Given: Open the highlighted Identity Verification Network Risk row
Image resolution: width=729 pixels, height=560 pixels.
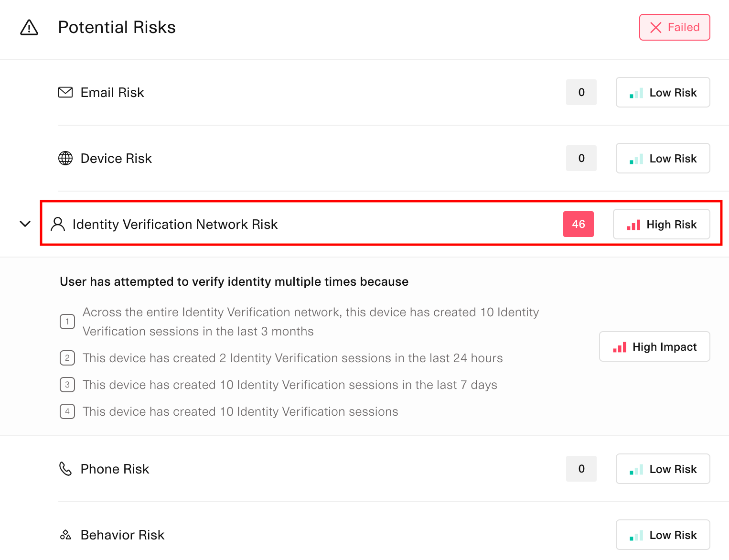Looking at the screenshot, I should pos(287,224).
